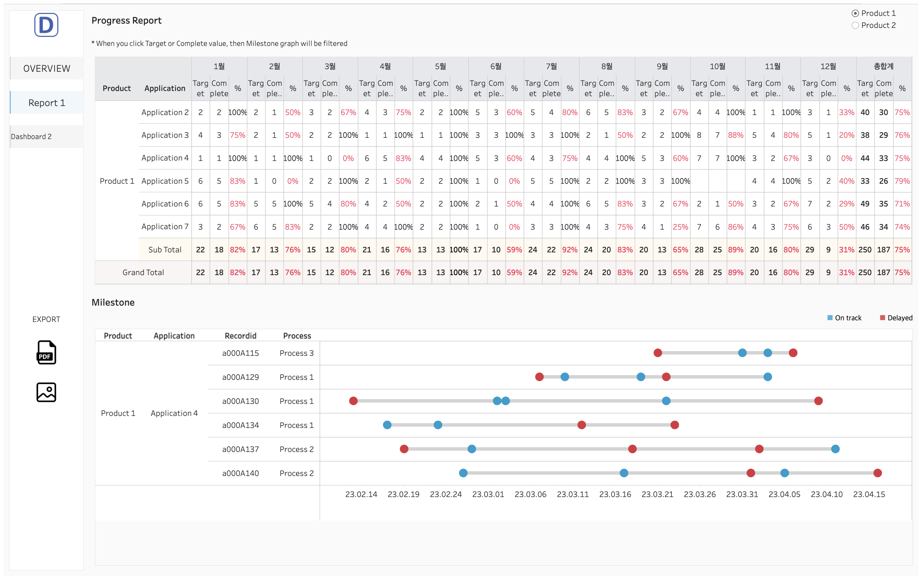Click Grand Total complete value 187
Viewport: 924px width, 576px height.
(883, 273)
